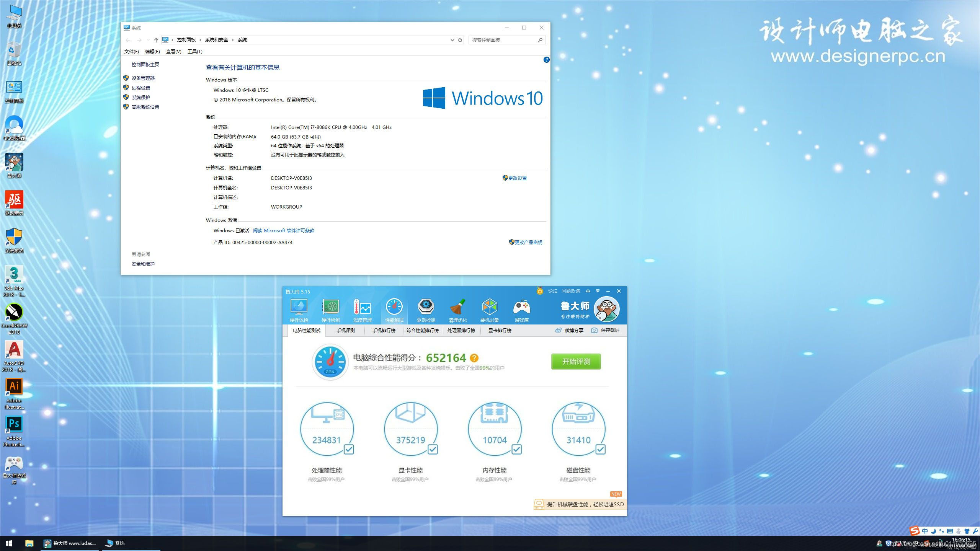Select AutoCAD 2018 desktop icon
980x551 pixels.
14,357
